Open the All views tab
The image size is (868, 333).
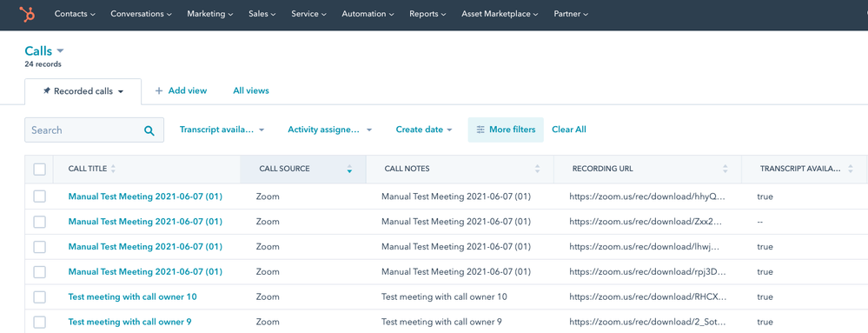251,90
